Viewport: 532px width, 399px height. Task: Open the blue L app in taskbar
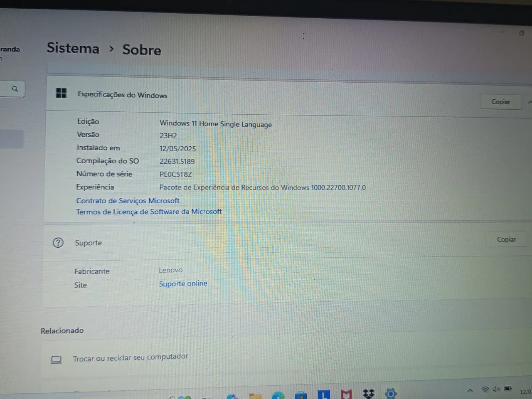click(x=324, y=394)
